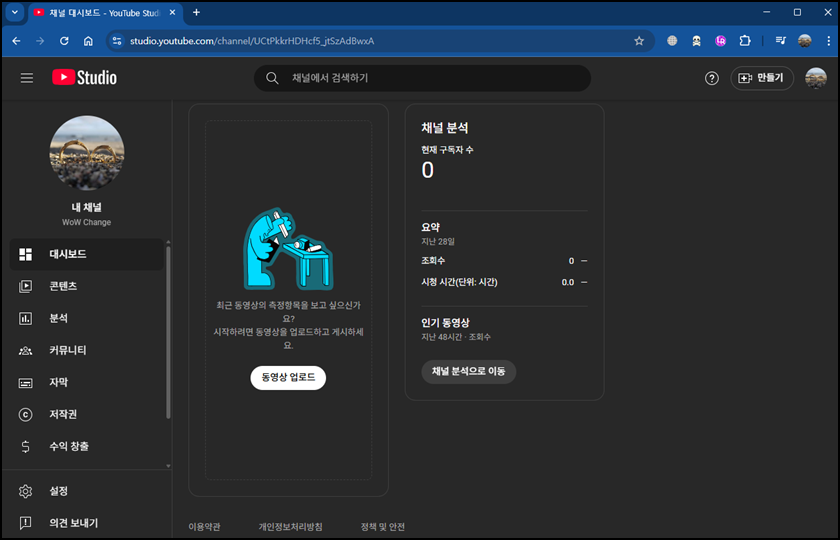Click the globe extension icon
Viewport: 840px width, 540px height.
click(672, 41)
